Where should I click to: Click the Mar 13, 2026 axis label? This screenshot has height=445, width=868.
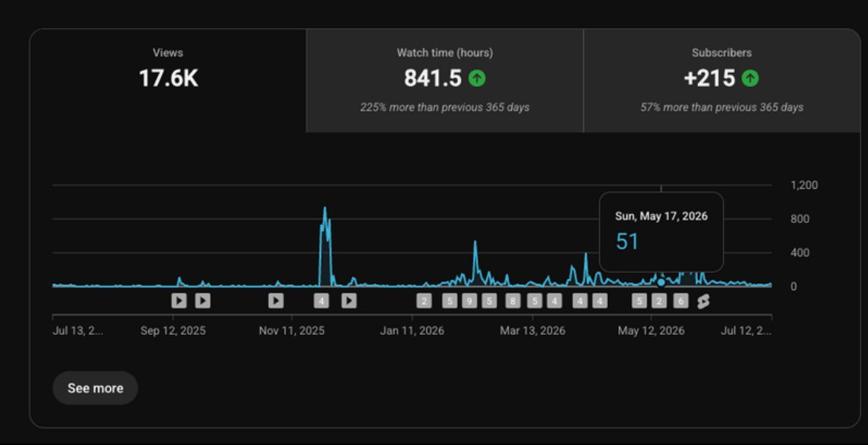533,331
